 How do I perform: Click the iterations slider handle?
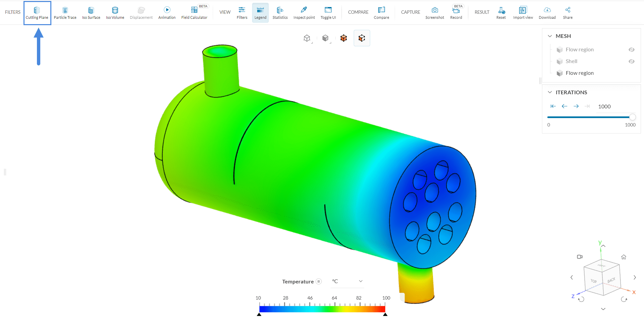tap(632, 117)
